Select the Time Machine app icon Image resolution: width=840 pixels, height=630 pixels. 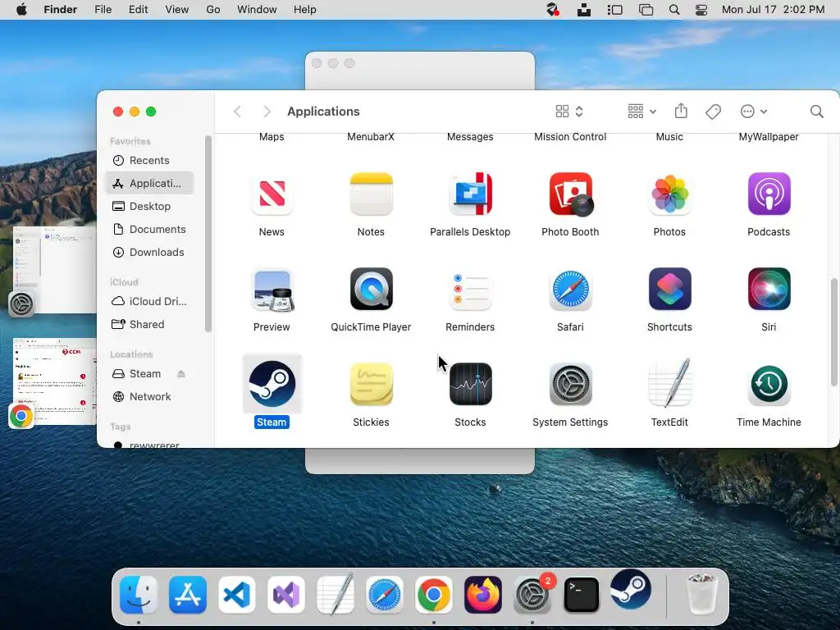(x=769, y=384)
